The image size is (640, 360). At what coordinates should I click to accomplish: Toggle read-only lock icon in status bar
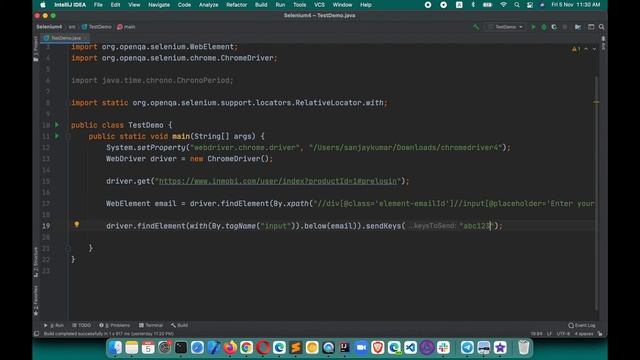point(600,334)
